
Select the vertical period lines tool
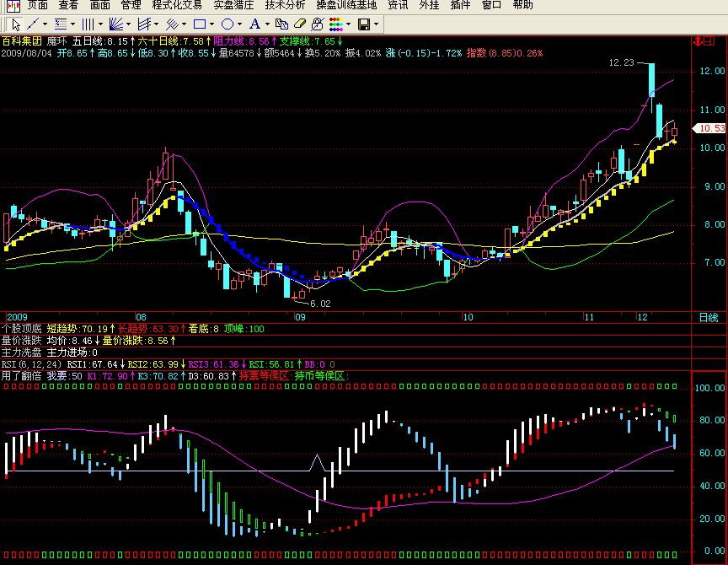(87, 24)
